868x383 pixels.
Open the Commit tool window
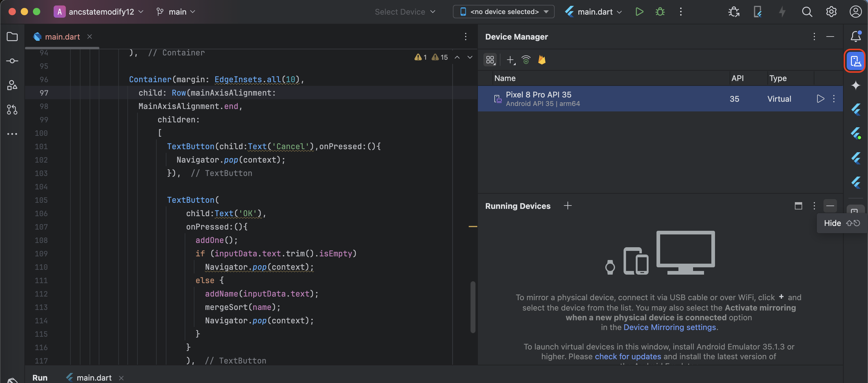tap(12, 61)
